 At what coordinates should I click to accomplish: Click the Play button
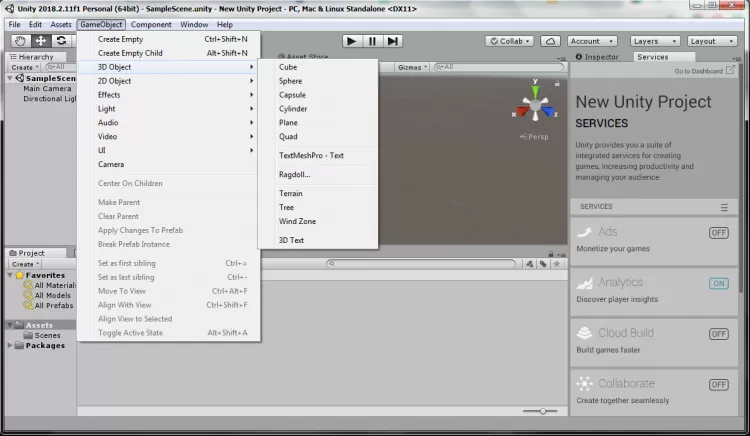[352, 41]
